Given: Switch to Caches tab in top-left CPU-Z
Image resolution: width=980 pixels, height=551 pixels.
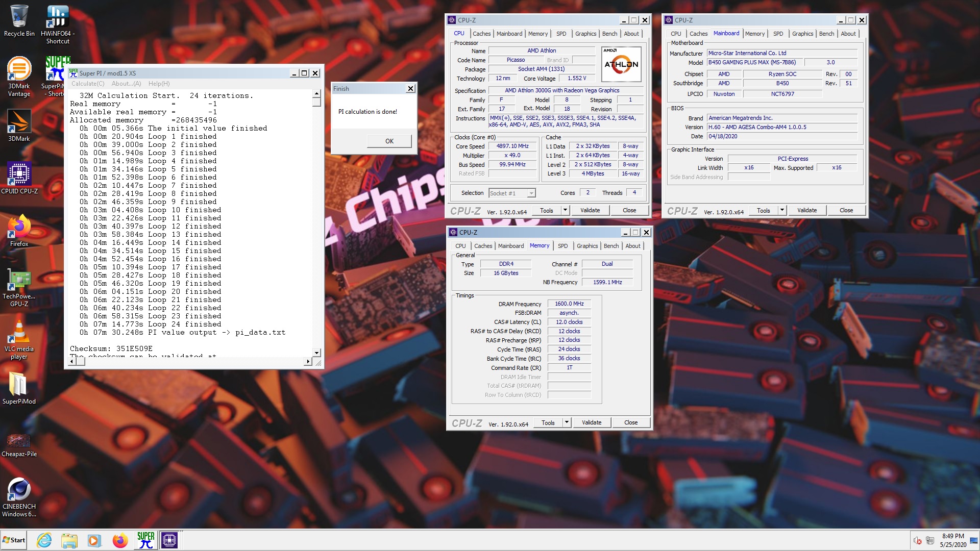Looking at the screenshot, I should (481, 34).
